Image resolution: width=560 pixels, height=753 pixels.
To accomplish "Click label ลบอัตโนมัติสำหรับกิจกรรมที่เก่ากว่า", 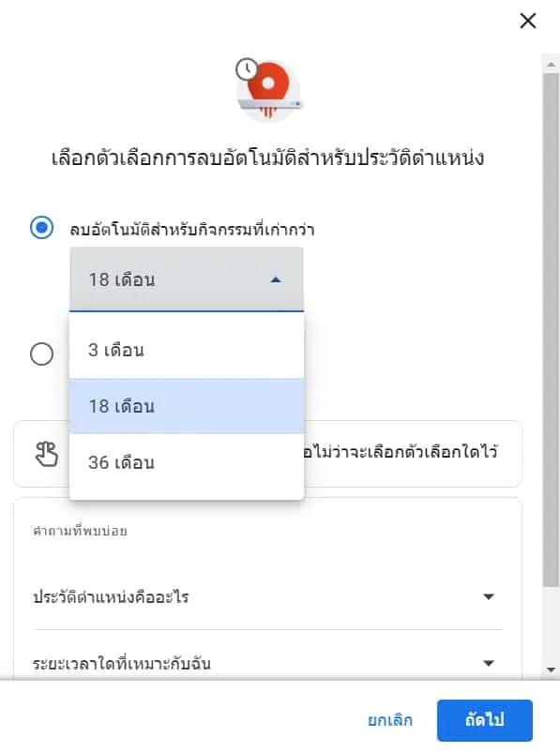I will (192, 230).
